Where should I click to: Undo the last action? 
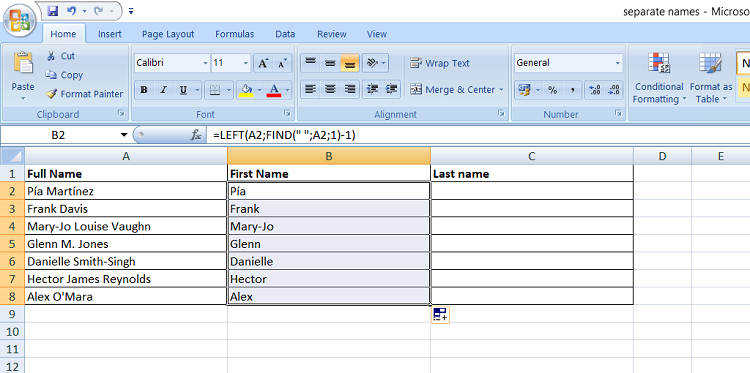71,11
